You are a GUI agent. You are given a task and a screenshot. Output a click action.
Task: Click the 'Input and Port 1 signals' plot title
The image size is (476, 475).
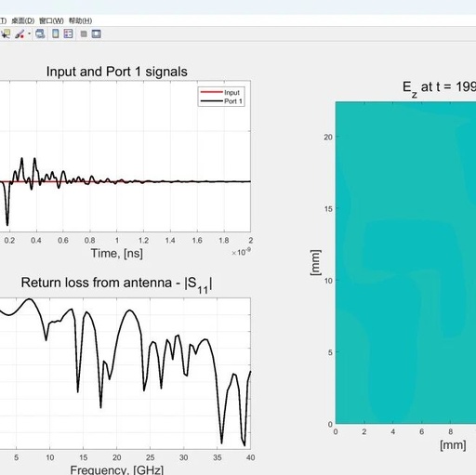coord(117,72)
